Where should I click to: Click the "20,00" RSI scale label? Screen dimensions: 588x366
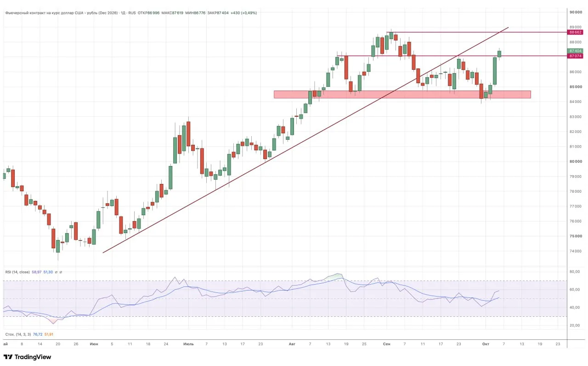574,325
